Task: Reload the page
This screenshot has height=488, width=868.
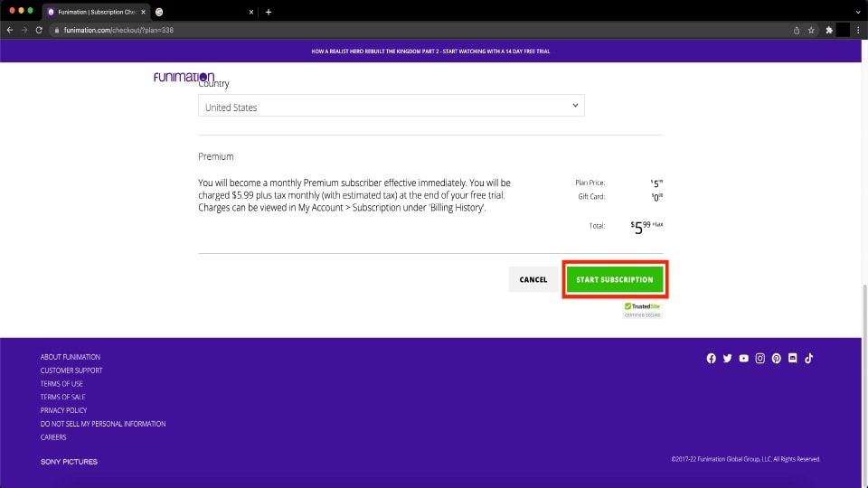Action: pos(39,30)
